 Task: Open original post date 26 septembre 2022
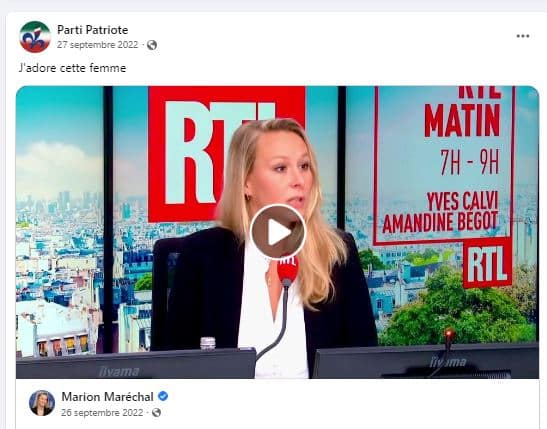tap(102, 413)
